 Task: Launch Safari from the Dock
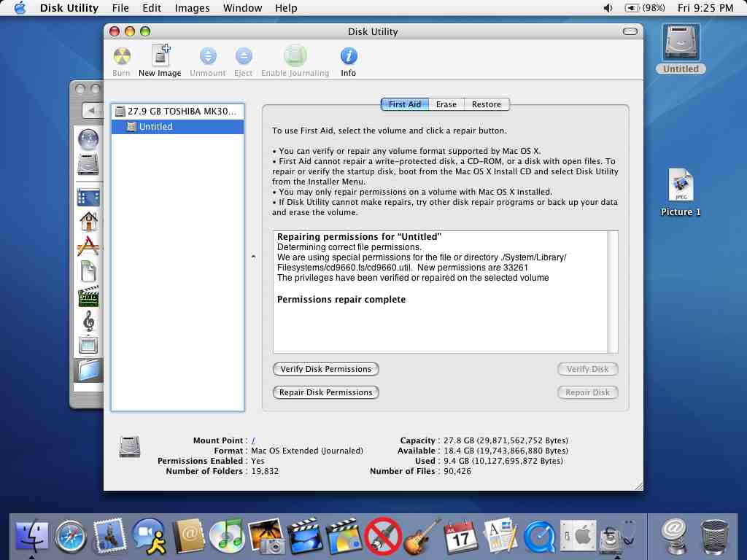[x=71, y=537]
